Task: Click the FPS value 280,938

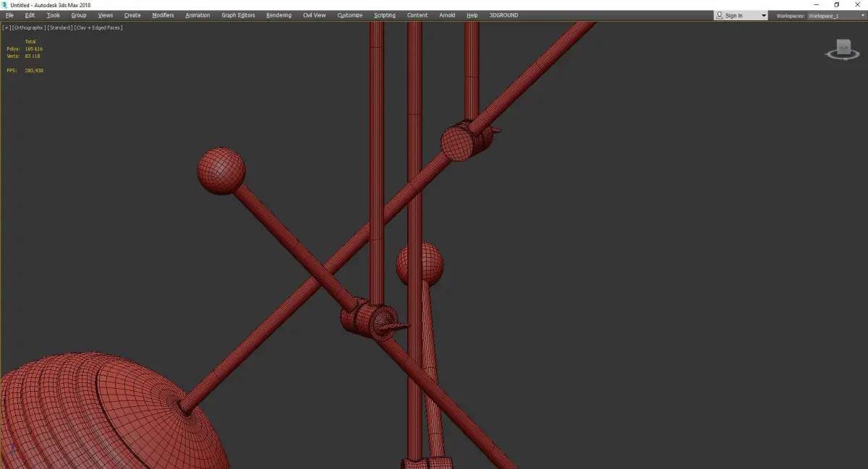Action: point(34,71)
